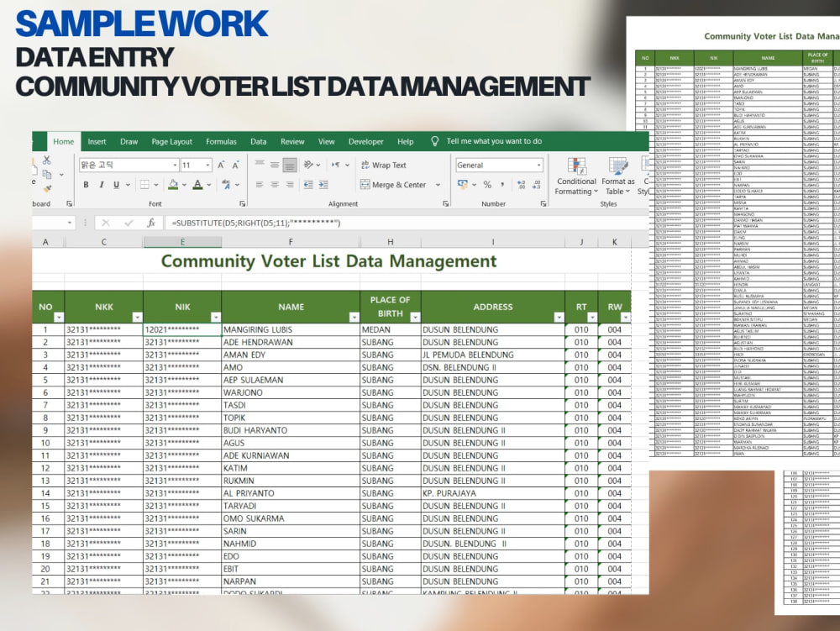Apply Bold formatting
The height and width of the screenshot is (631, 840).
coord(86,185)
